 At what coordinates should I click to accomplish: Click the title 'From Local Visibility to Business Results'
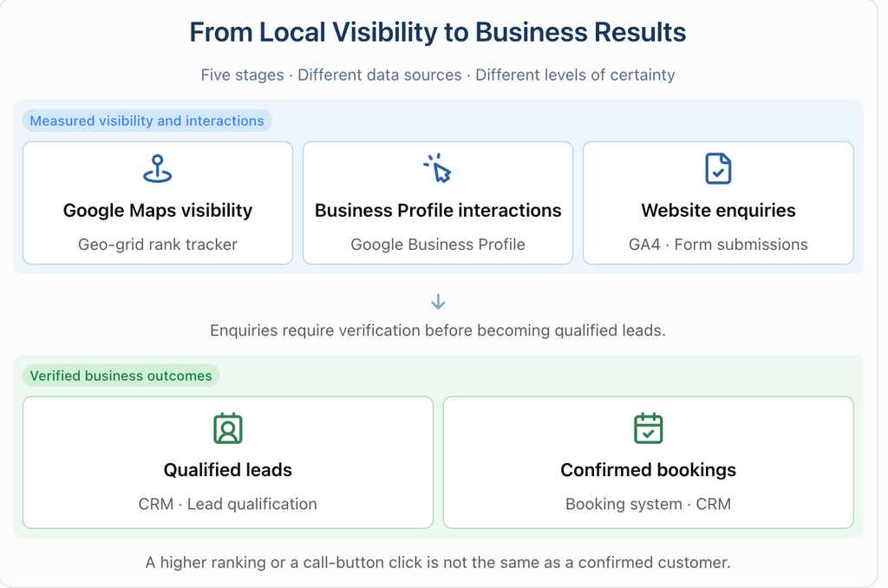pyautogui.click(x=438, y=32)
